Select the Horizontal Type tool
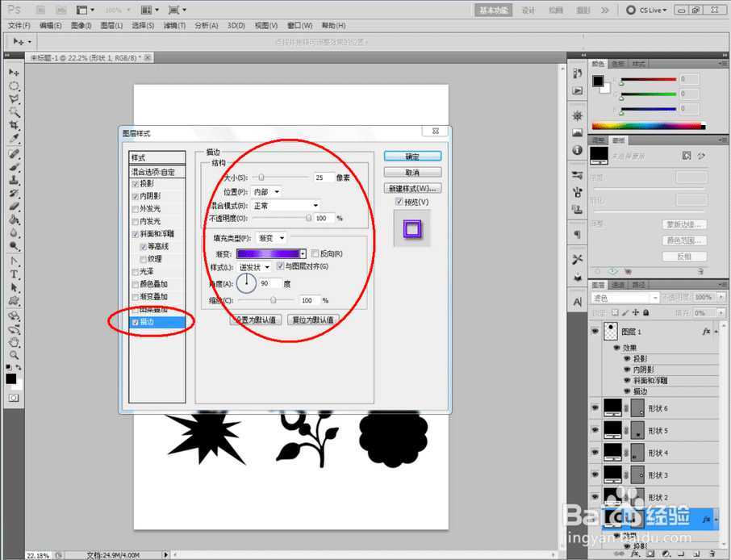This screenshot has width=731, height=560. point(14,274)
